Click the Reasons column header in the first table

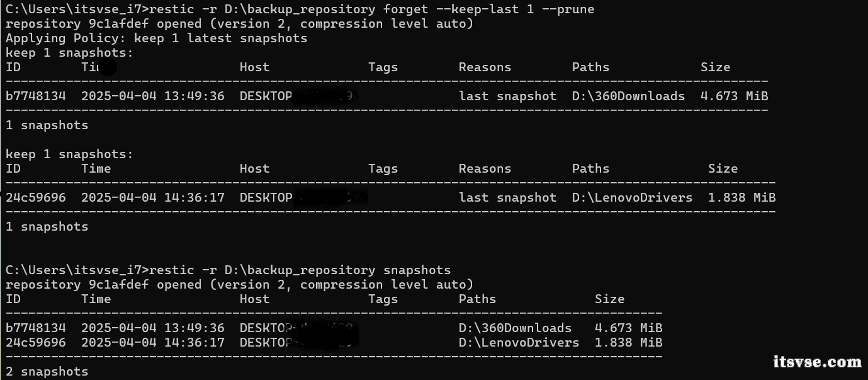tap(485, 67)
